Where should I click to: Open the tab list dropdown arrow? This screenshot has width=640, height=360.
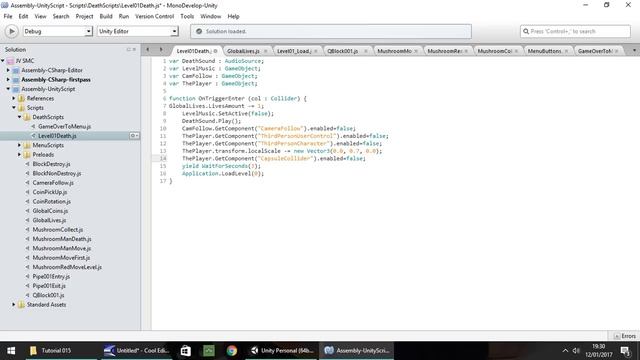click(634, 51)
